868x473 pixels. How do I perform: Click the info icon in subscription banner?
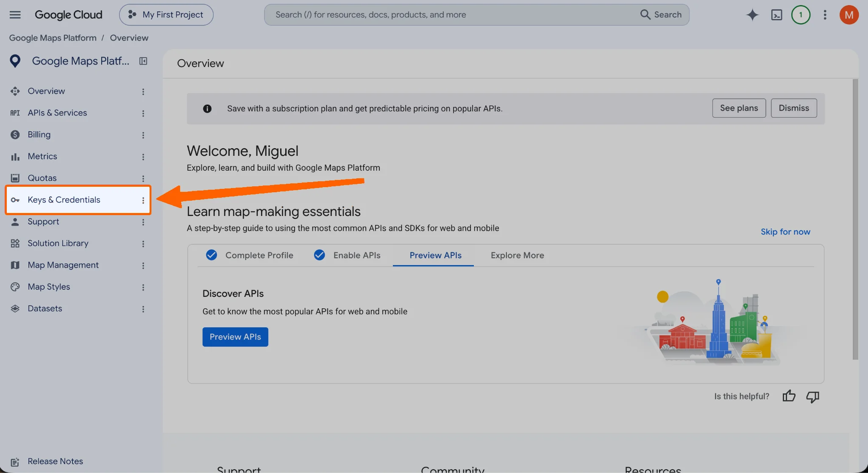(x=207, y=108)
